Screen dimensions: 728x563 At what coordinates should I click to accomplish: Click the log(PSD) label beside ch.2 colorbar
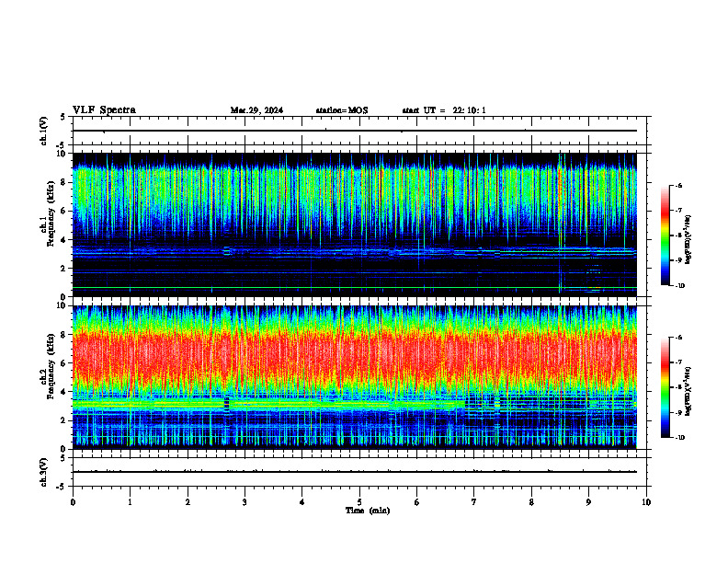tap(688, 392)
